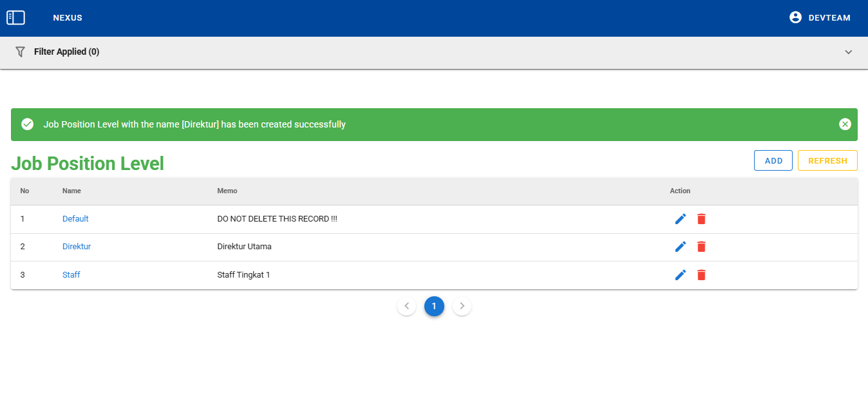Expand the Filter Applied panel chevron
The image size is (868, 409).
[848, 52]
